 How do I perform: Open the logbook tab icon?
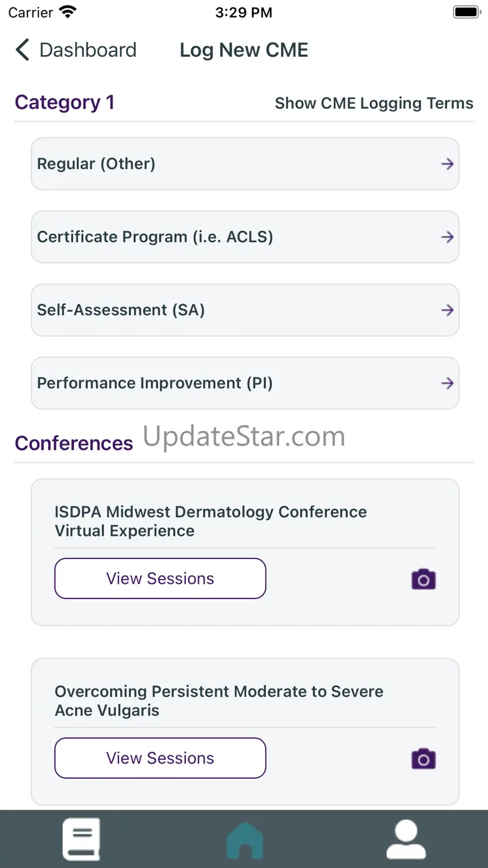point(81,839)
